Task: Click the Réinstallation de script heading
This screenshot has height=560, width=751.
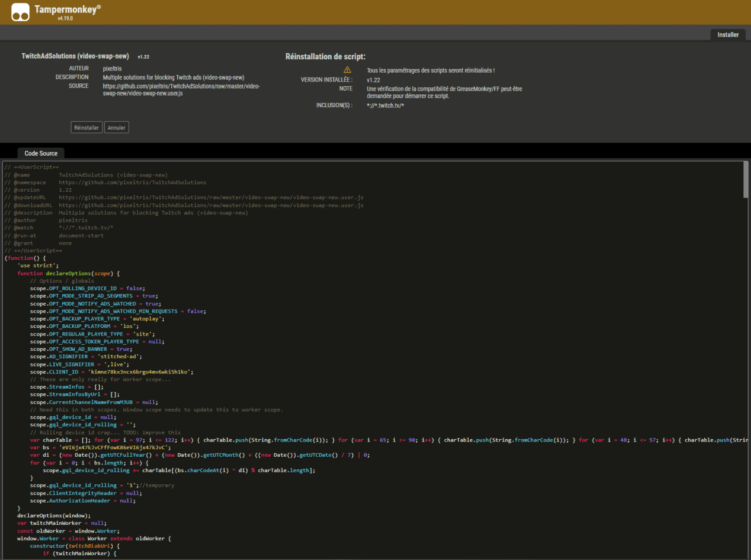Action: coord(326,57)
